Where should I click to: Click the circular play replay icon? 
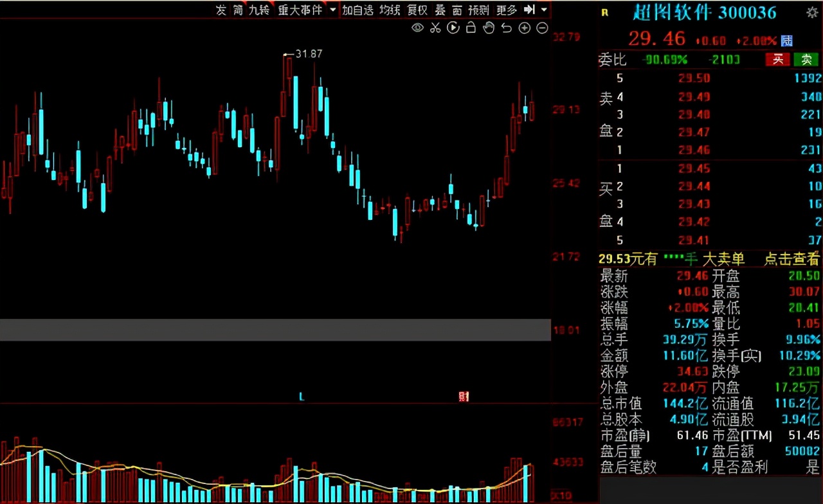(x=453, y=28)
